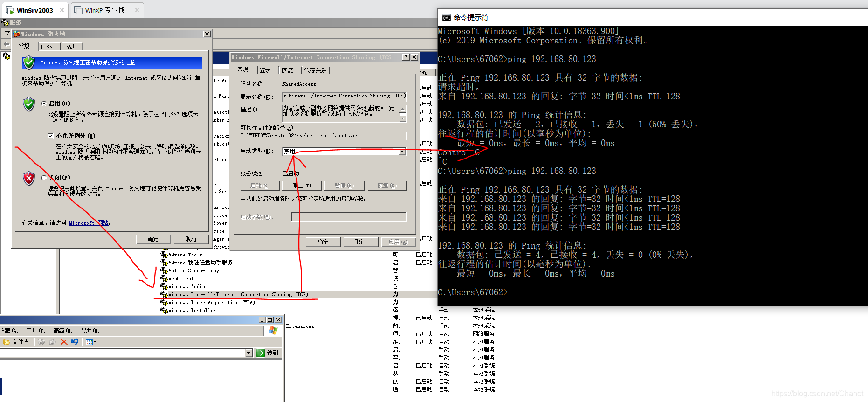Open the Explorer views dropdown button

point(91,342)
